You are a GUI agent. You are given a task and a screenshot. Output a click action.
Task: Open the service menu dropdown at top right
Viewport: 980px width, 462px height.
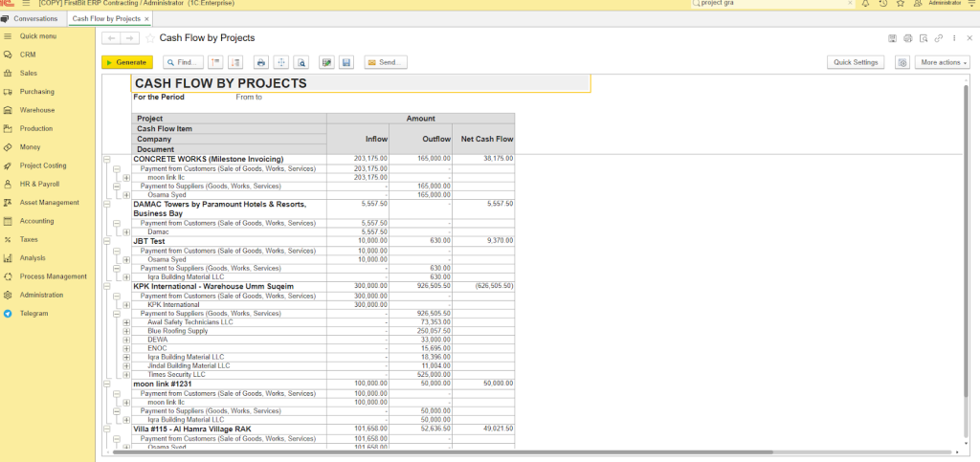point(973,3)
